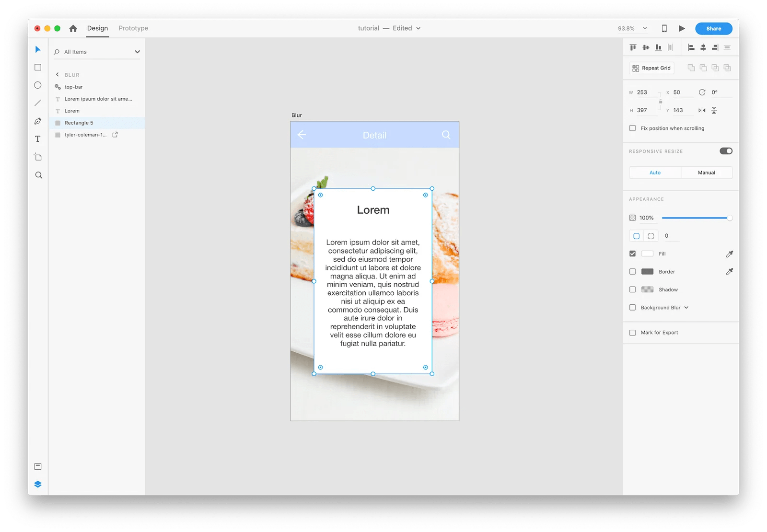Select the Lorem text layer
Image resolution: width=767 pixels, height=532 pixels.
tap(97, 111)
